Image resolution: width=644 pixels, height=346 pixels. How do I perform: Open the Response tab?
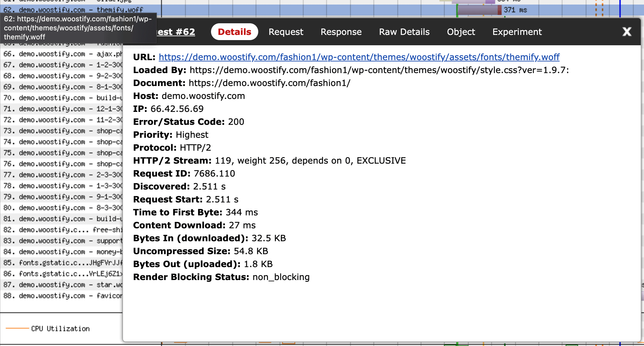point(341,32)
